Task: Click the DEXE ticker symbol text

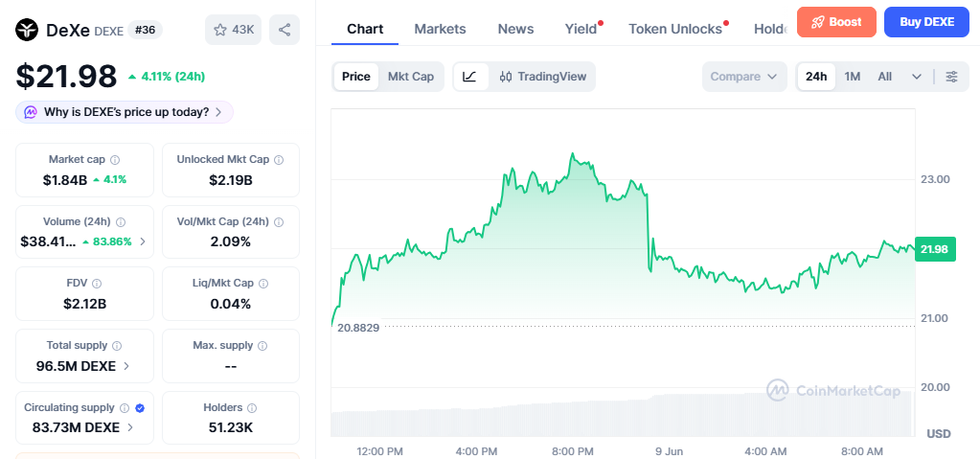Action: point(108,31)
